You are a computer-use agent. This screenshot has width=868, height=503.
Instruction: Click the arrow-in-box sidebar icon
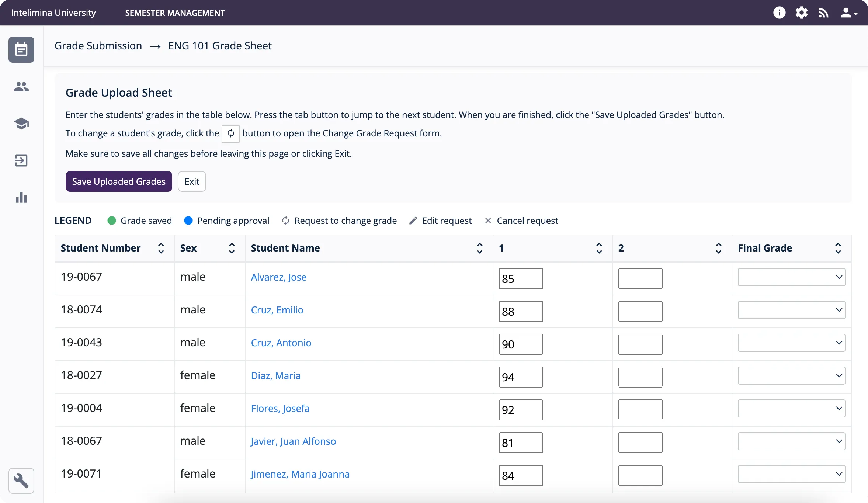pos(21,160)
